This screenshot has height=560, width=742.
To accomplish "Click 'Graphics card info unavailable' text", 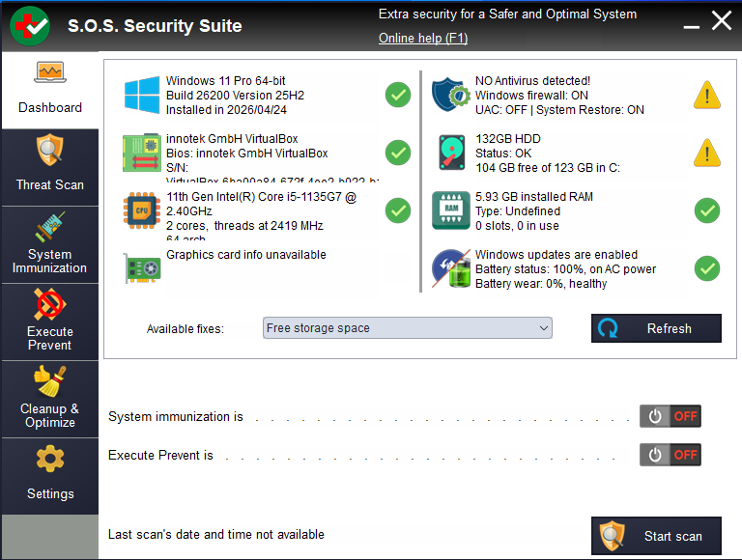I will (246, 255).
